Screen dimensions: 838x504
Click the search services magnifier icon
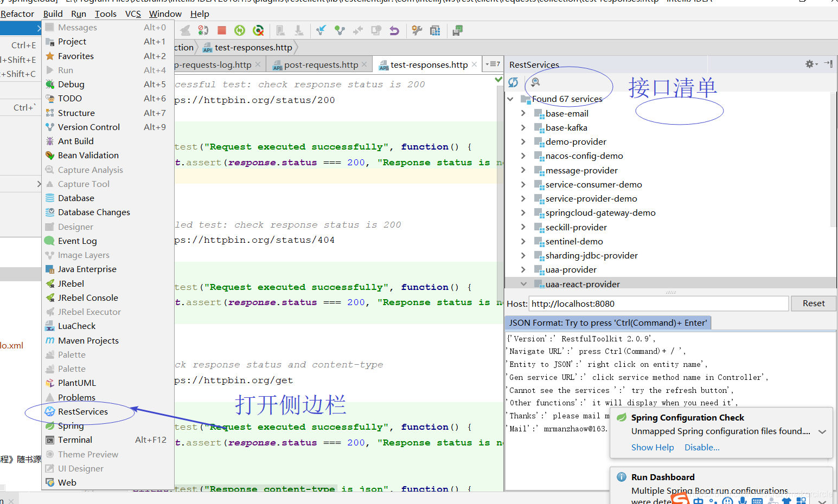tap(535, 82)
